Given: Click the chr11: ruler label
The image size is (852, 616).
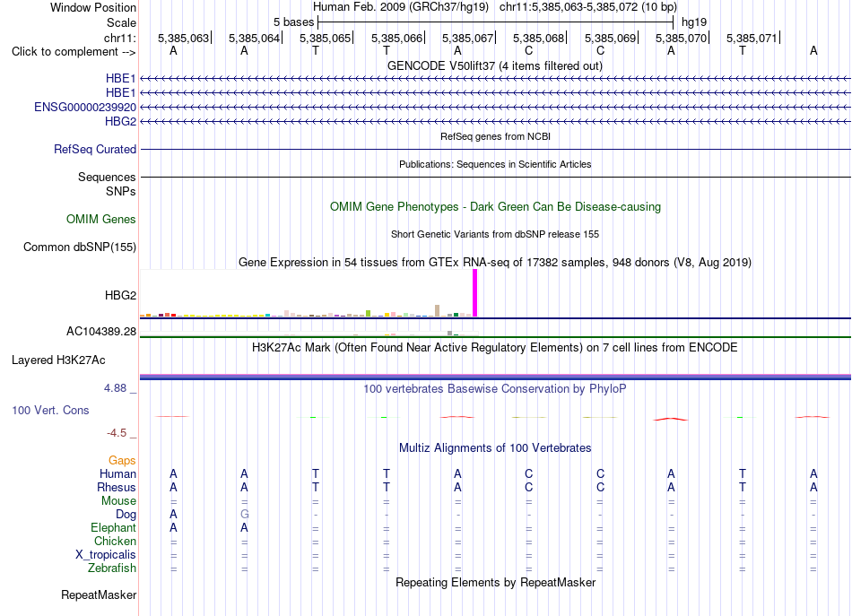Looking at the screenshot, I should click(119, 38).
